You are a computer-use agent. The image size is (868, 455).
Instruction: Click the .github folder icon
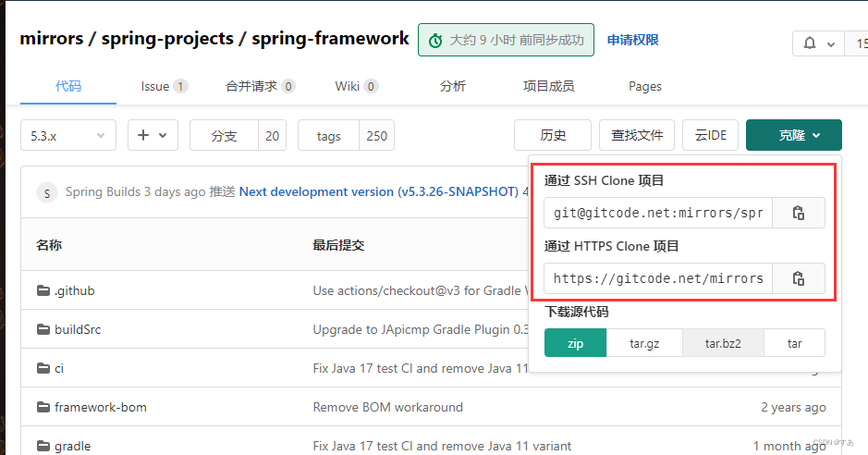43,290
